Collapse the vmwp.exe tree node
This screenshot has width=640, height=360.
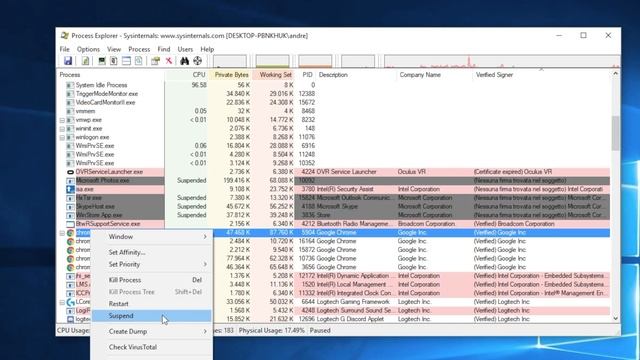point(62,120)
